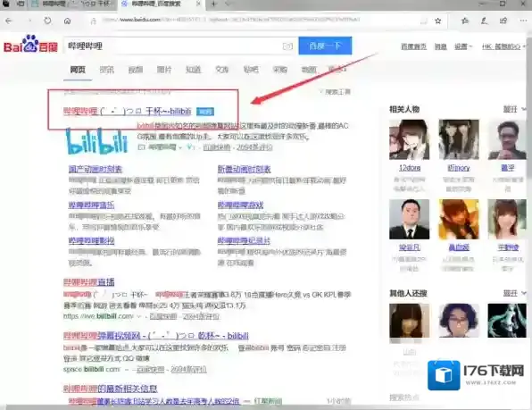Open the Favorites list icon in toolbar
The width and height of the screenshot is (532, 410).
(464, 21)
